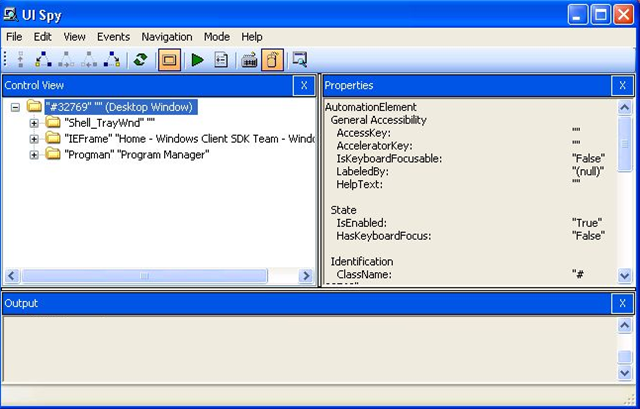Collapse the Desktop Window root node
Viewport: 640px width, 409px height.
tap(15, 107)
